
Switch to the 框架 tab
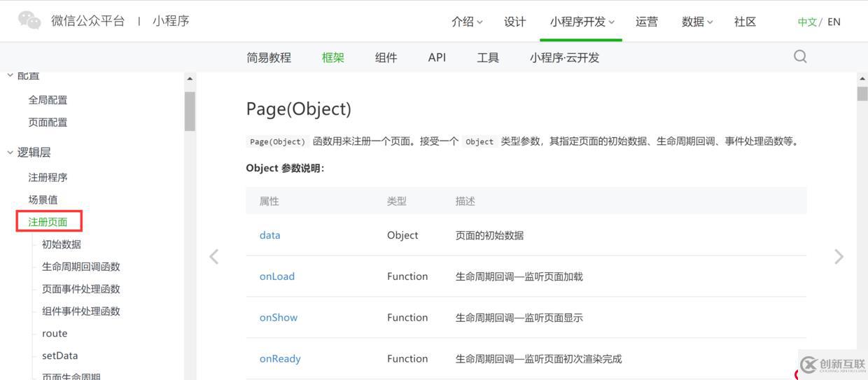point(333,57)
